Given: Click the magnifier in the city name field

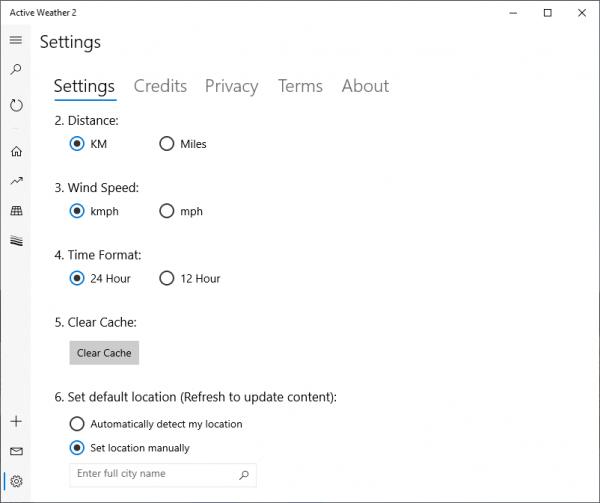Looking at the screenshot, I should click(x=244, y=475).
